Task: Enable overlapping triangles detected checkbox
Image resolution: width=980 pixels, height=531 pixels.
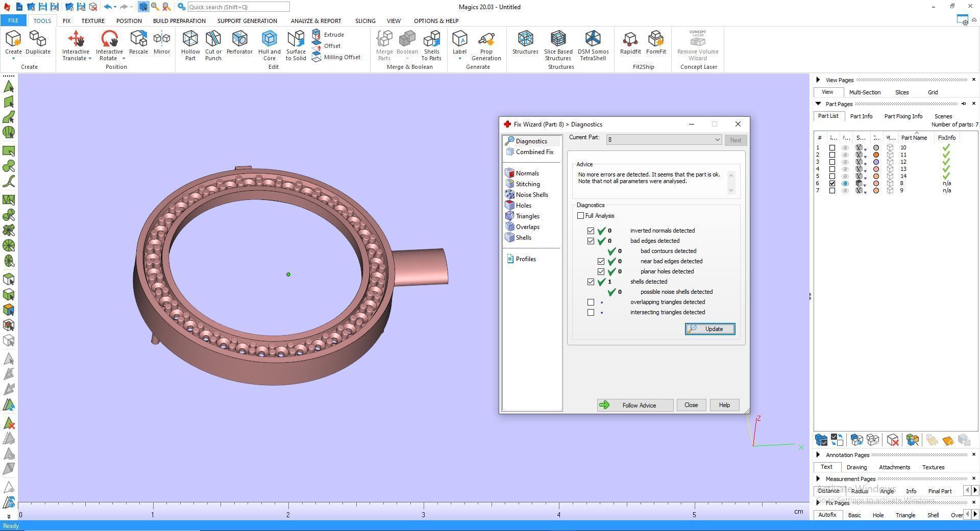Action: 591,302
